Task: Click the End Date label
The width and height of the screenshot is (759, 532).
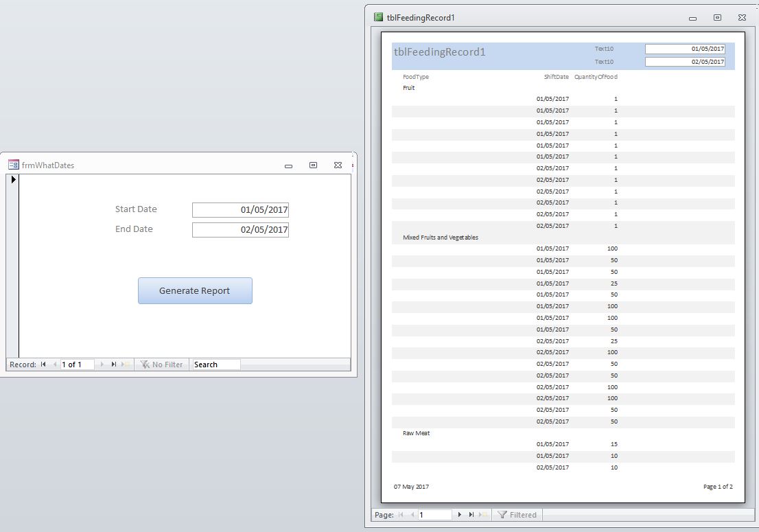Action: [134, 229]
